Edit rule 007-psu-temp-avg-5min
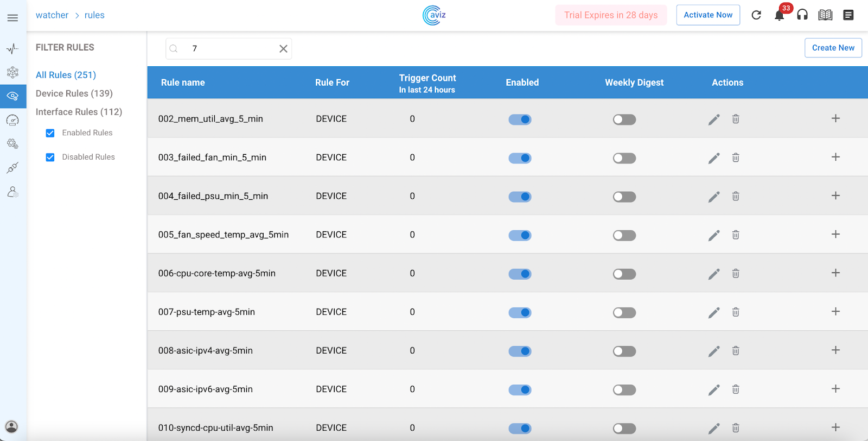 714,312
